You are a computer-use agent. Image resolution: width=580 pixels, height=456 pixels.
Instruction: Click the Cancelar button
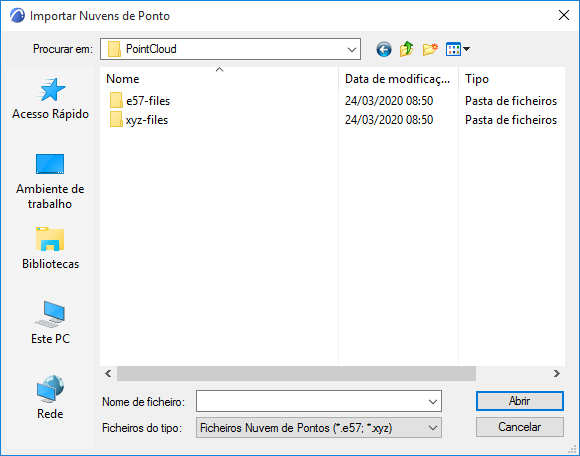coord(520,427)
